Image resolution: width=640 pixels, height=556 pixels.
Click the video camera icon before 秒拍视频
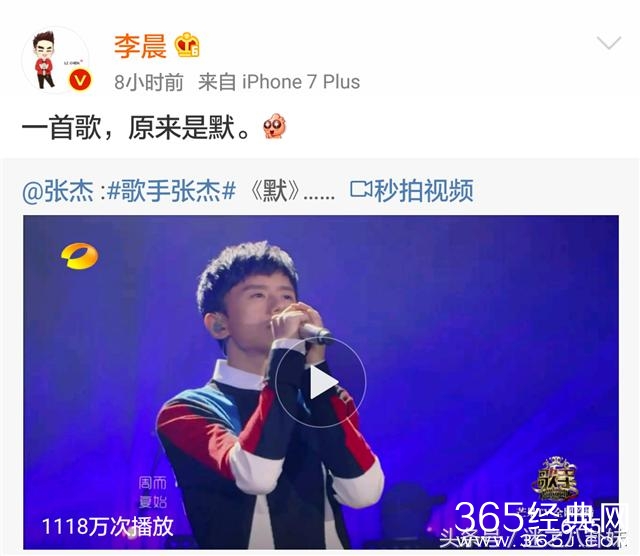coord(361,189)
